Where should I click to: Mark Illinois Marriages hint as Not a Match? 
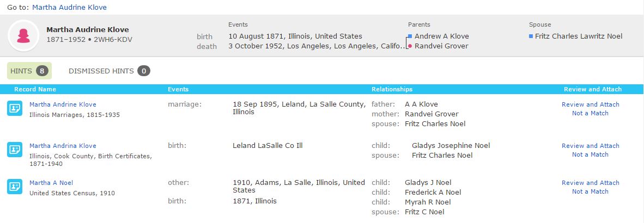(590, 113)
